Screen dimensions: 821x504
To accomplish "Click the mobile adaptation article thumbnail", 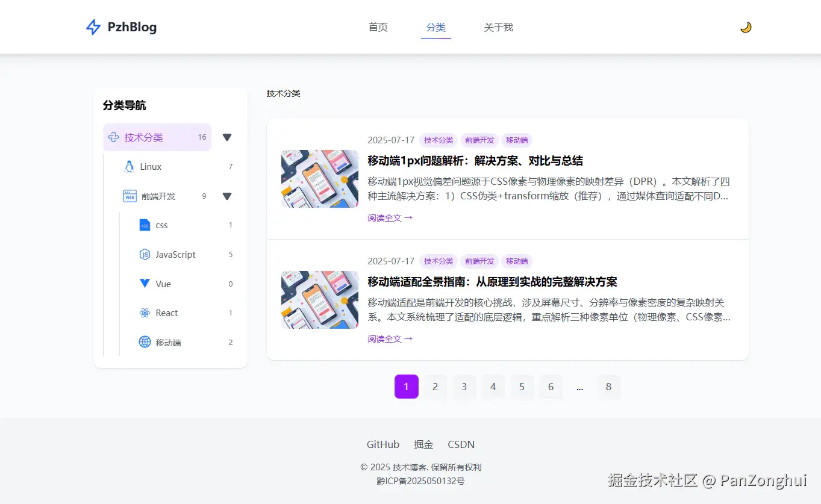I will coord(320,300).
